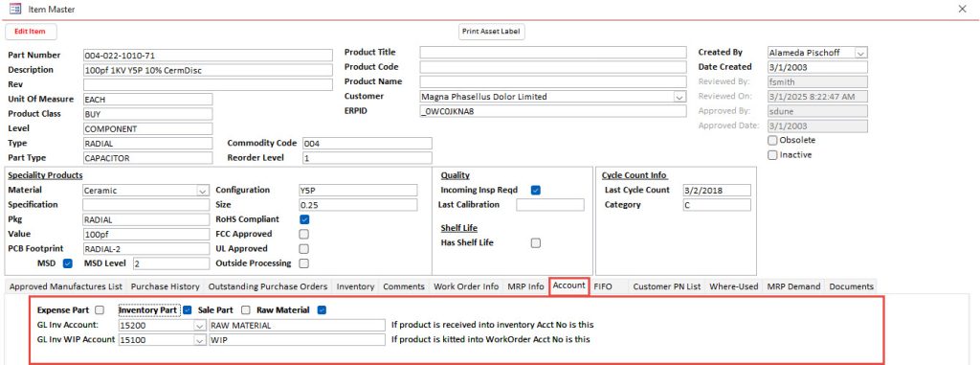Click the Product Title field

pos(553,53)
